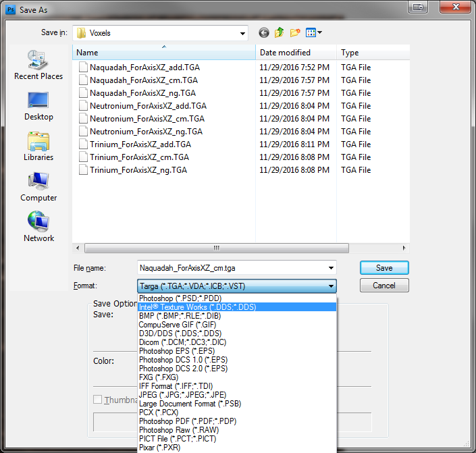Choose FXG format option
Image resolution: width=476 pixels, height=453 pixels.
(237, 377)
